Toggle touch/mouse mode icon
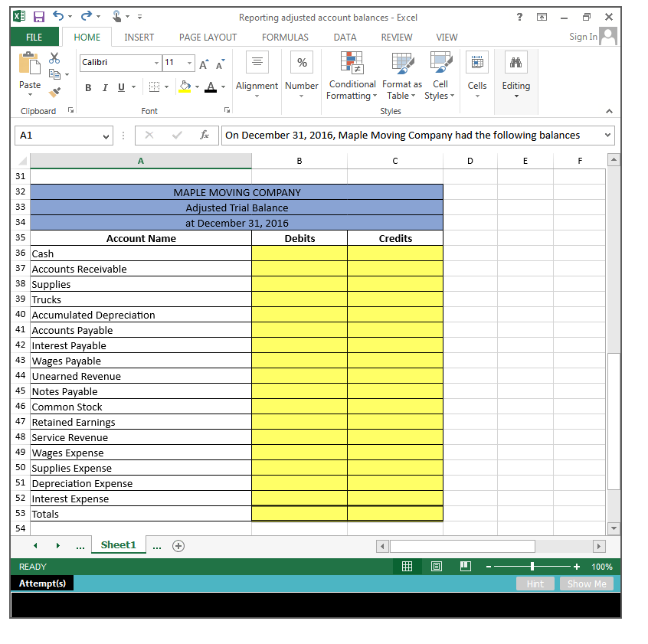The height and width of the screenshot is (644, 648). tap(117, 17)
